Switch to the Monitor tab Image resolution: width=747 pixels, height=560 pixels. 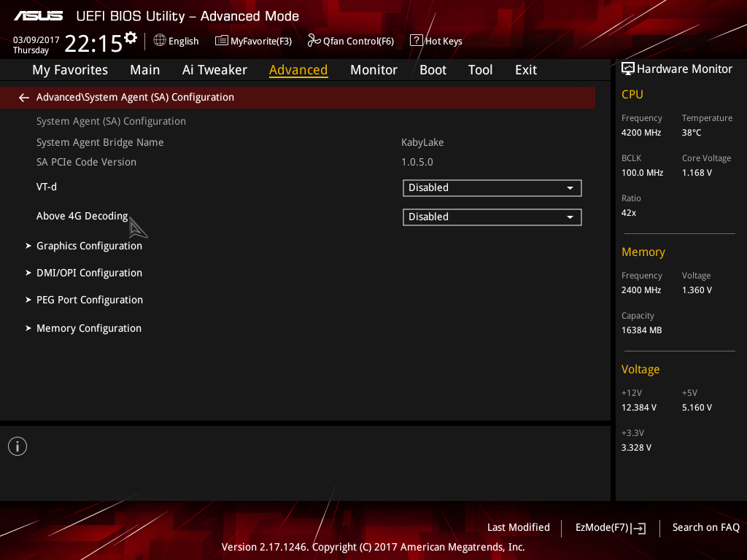(x=373, y=70)
